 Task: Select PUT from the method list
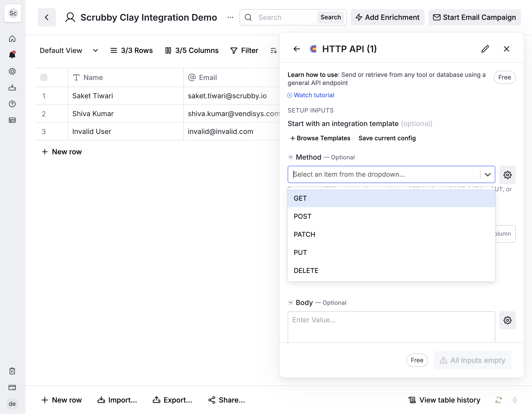click(391, 253)
